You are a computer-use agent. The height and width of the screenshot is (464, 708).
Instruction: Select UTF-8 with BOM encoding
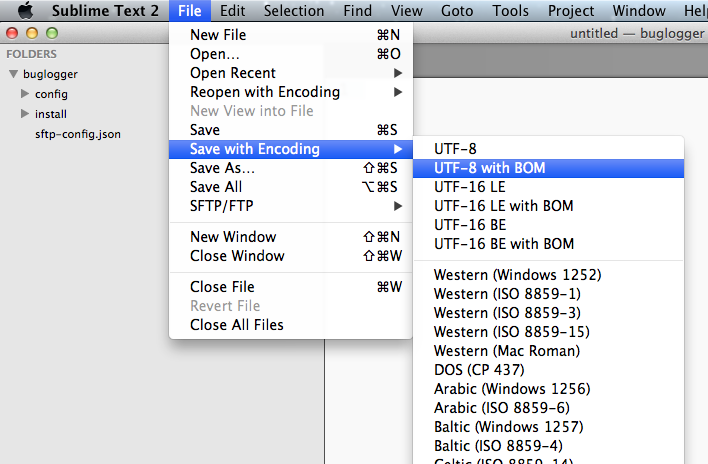[549, 168]
